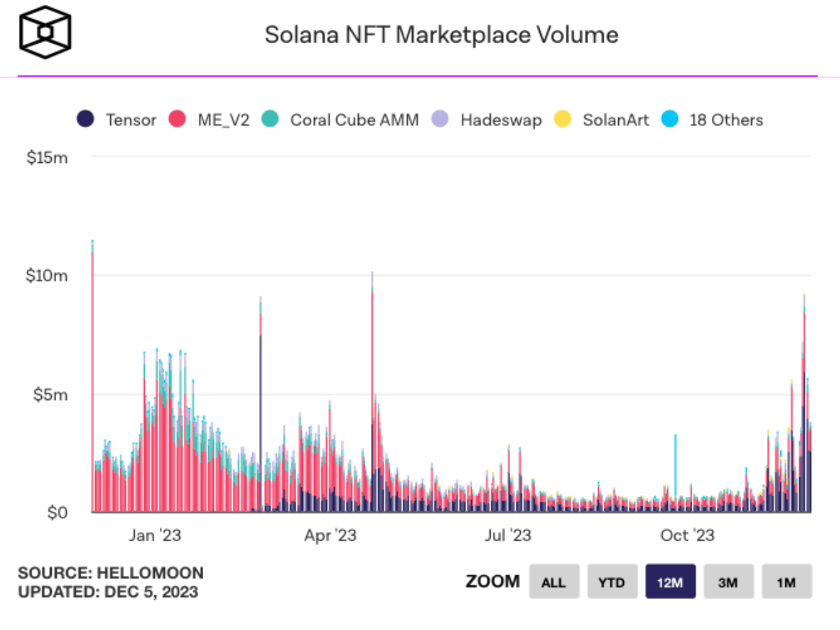
Task: Select the YTD zoom range
Action: (x=612, y=582)
